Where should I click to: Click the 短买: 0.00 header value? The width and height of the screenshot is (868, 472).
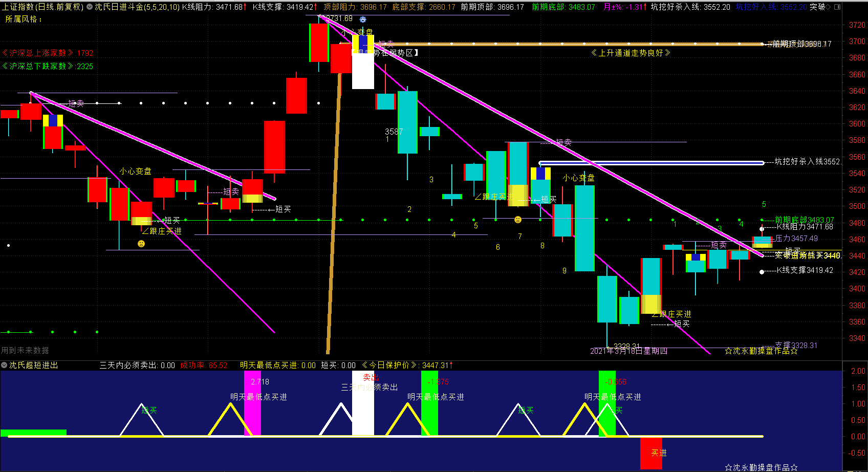(338, 365)
